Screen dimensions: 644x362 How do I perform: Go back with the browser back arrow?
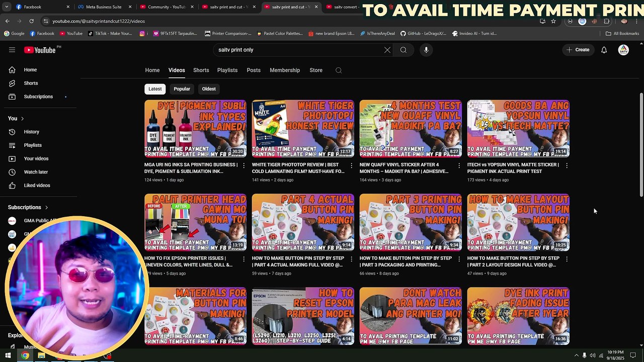point(8,21)
